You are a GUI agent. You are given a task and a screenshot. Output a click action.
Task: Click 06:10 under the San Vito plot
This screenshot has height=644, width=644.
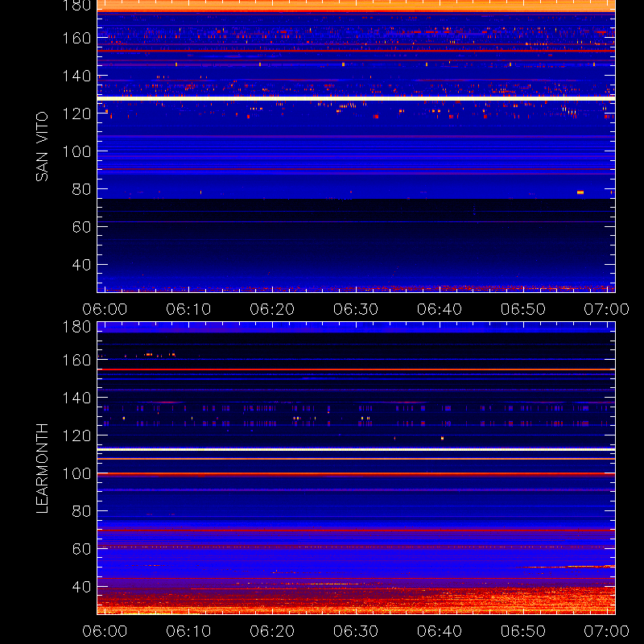pos(188,309)
